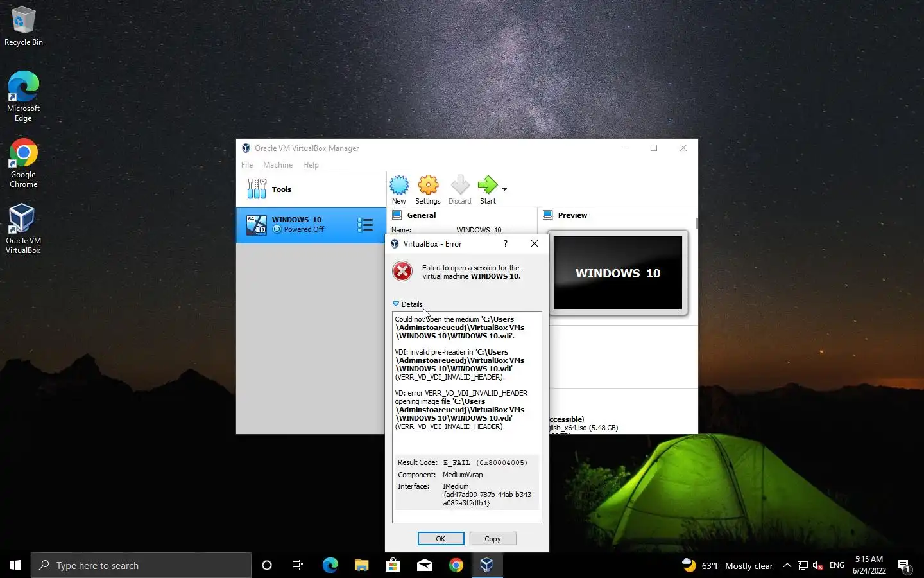Open the File menu
Image resolution: width=924 pixels, height=578 pixels.
click(x=247, y=165)
